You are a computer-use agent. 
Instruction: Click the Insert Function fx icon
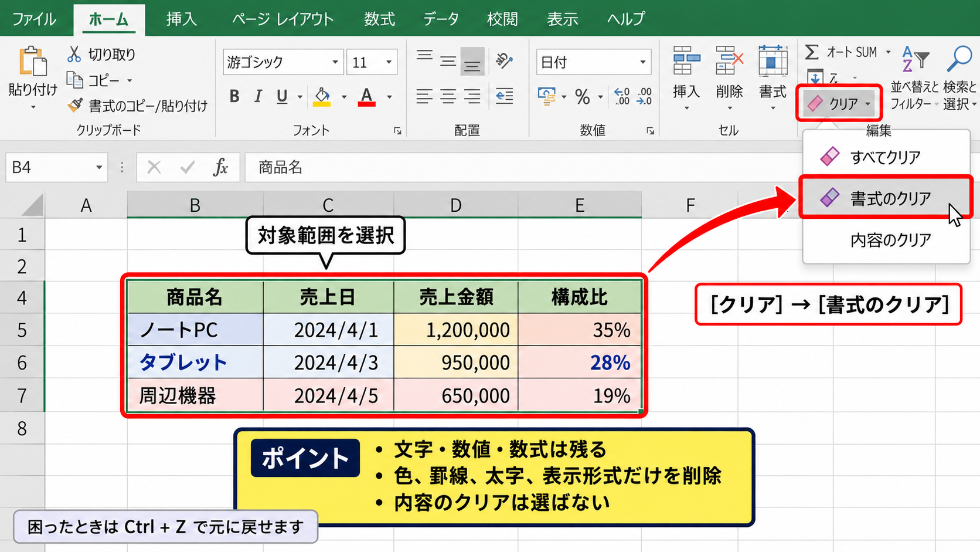coord(220,168)
